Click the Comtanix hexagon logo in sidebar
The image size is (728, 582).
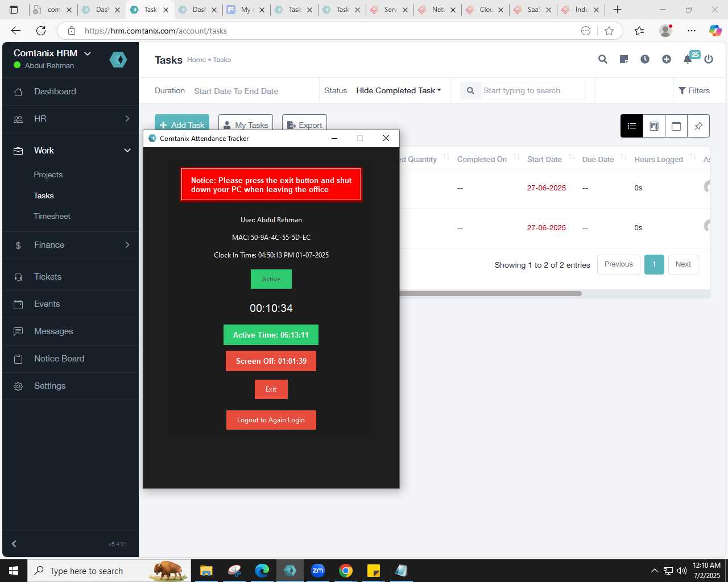click(x=118, y=59)
